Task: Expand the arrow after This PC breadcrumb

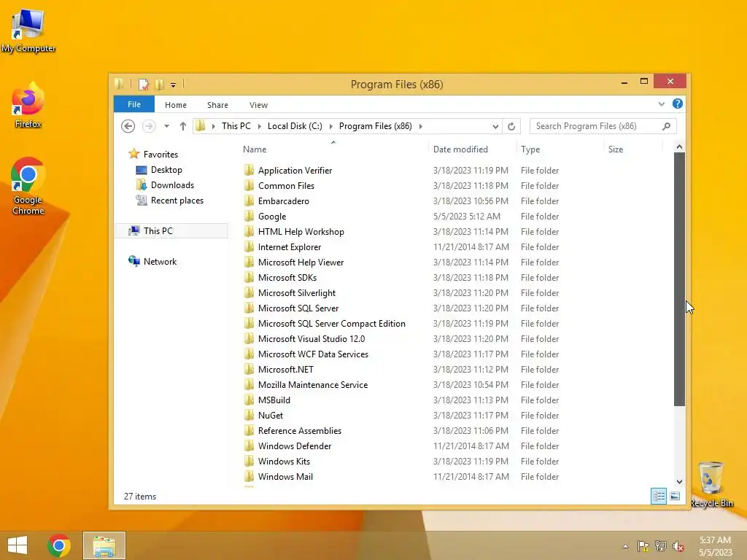Action: [x=259, y=126]
